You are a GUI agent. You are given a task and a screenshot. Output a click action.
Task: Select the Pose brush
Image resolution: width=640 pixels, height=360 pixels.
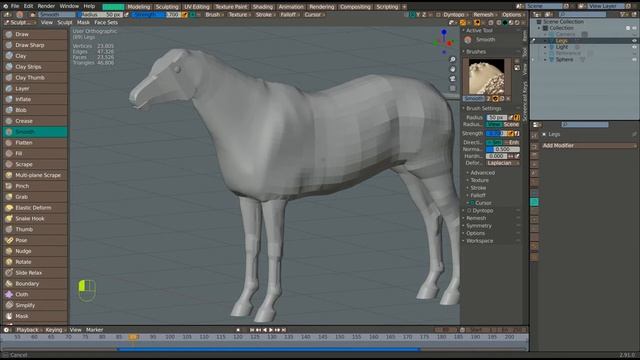click(35, 240)
